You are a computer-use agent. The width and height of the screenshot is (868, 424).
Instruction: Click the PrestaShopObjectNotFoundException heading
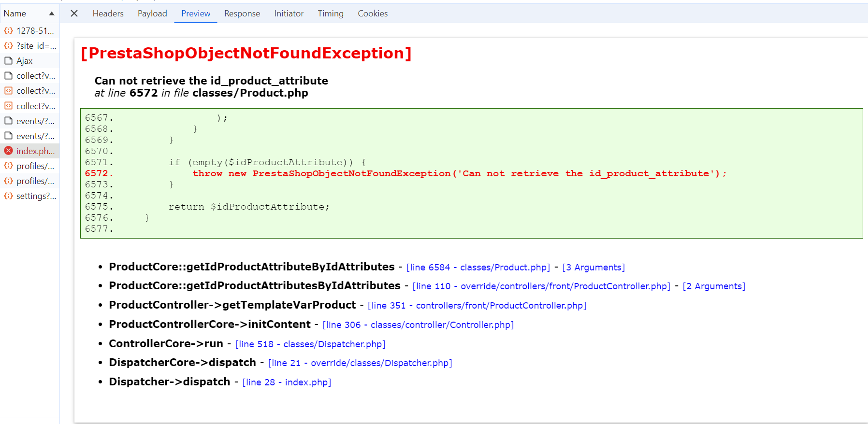pyautogui.click(x=246, y=53)
